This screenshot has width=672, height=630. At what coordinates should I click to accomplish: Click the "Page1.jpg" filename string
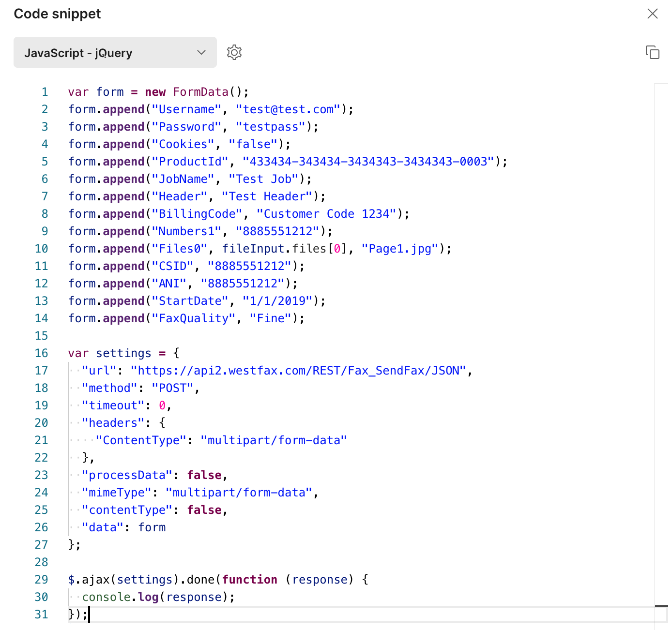coord(400,249)
